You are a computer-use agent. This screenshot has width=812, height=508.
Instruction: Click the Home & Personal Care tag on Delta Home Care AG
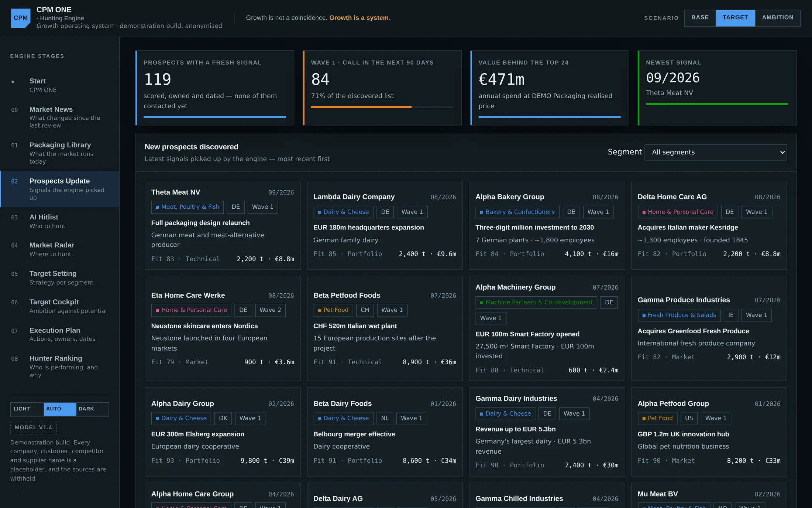tap(677, 212)
